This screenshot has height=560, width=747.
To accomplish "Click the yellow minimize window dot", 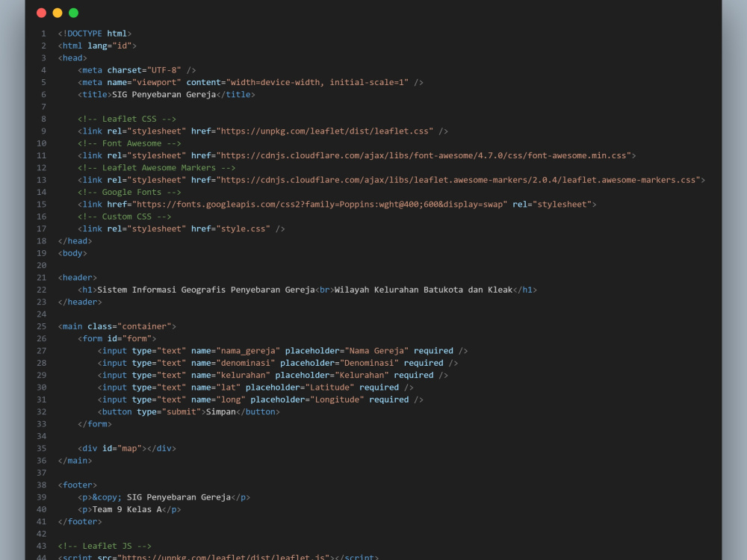I will 58,13.
